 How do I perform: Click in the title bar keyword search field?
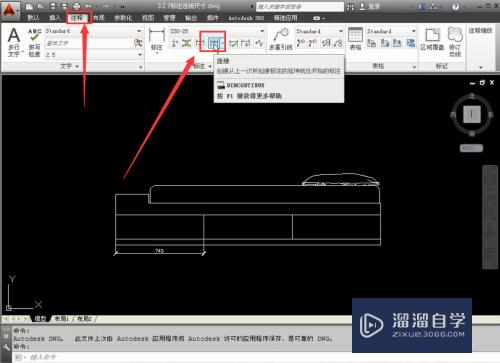[x=299, y=7]
